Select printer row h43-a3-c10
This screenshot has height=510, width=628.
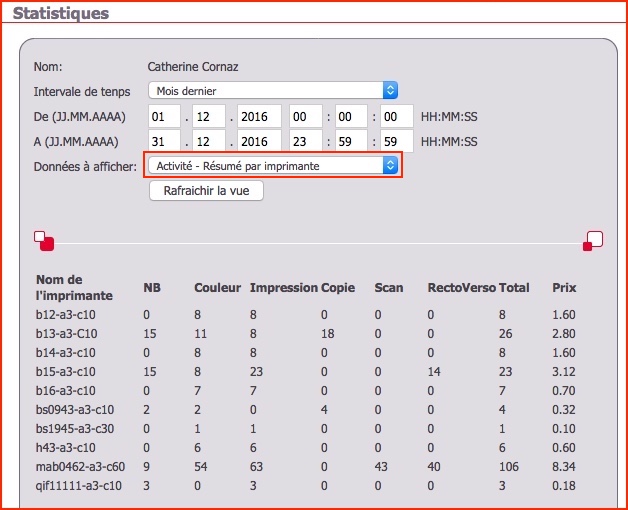(x=306, y=448)
